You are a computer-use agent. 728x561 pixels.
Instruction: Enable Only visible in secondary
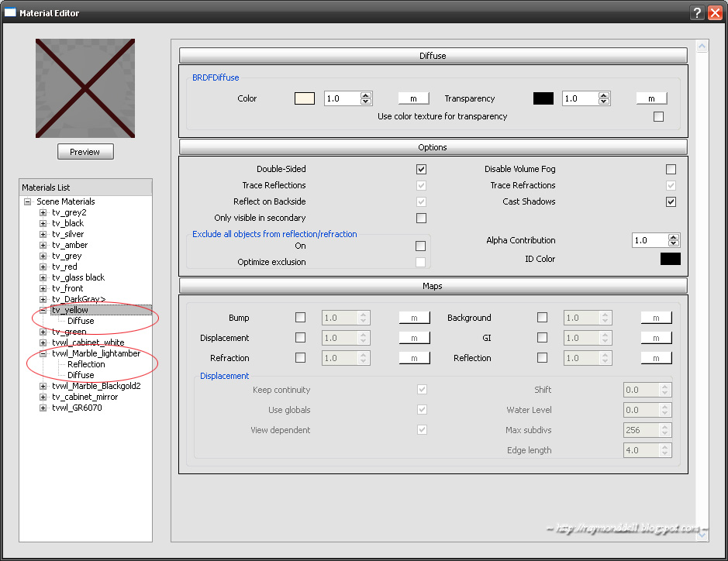click(421, 218)
